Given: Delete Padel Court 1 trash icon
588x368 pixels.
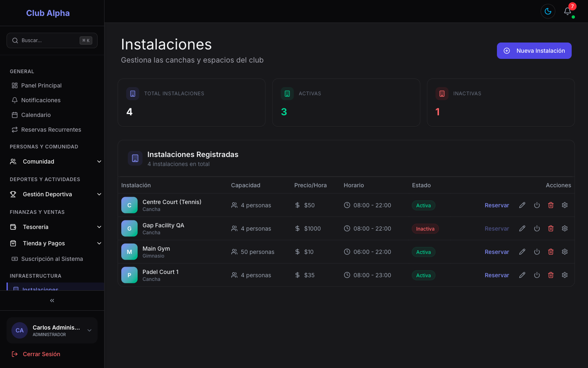Looking at the screenshot, I should click(x=551, y=275).
